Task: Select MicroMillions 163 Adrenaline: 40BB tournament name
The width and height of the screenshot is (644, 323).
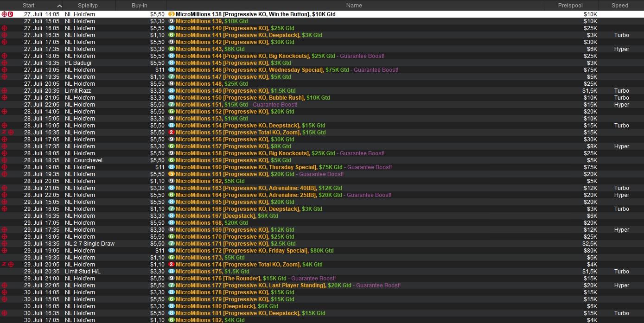Action: pyautogui.click(x=246, y=188)
